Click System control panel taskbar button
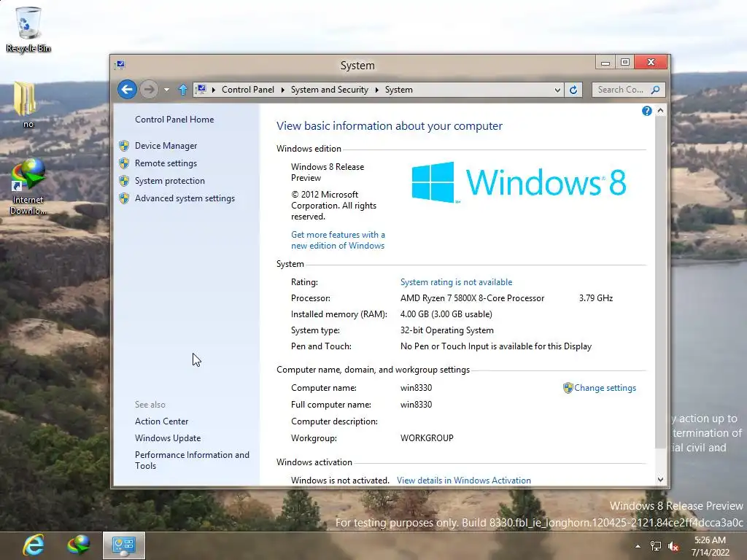The height and width of the screenshot is (560, 747). [124, 545]
